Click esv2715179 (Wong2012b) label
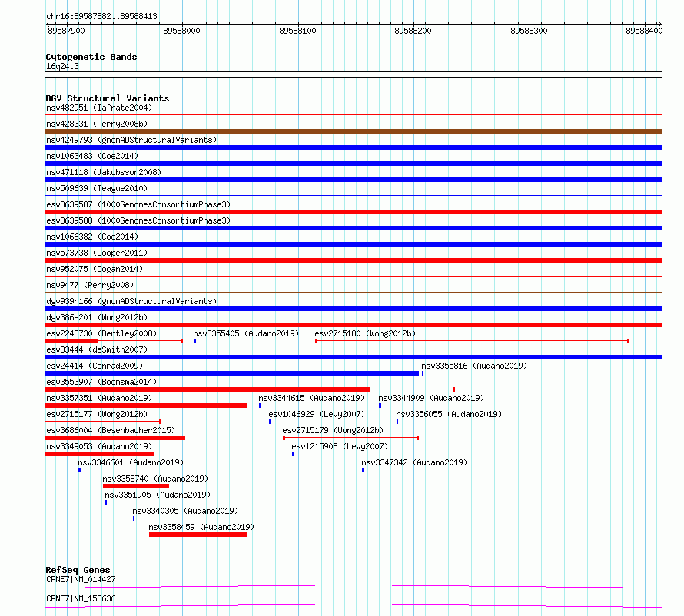 click(x=333, y=430)
